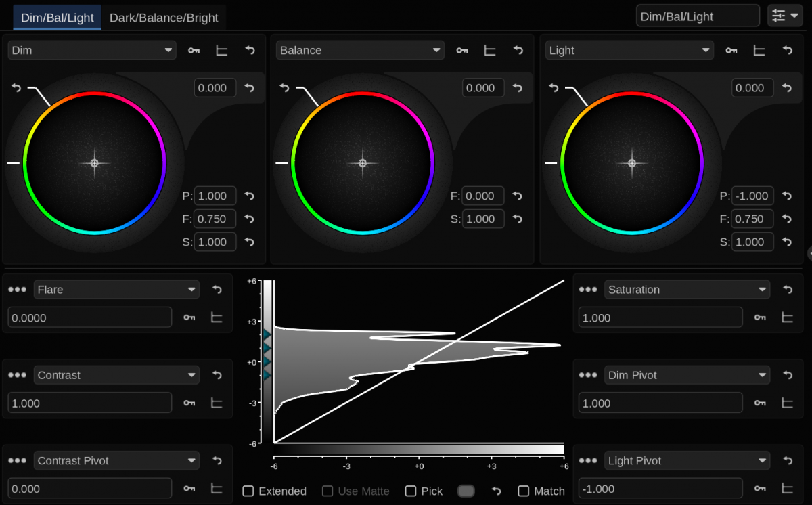Enable the Match checkbox
Screen dimensions: 812x505
[x=524, y=491]
